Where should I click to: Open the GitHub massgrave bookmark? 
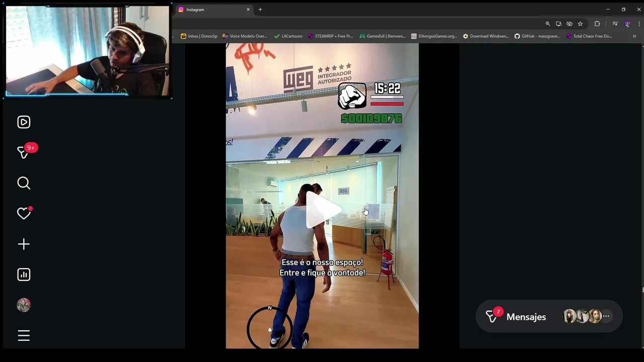[x=537, y=36]
